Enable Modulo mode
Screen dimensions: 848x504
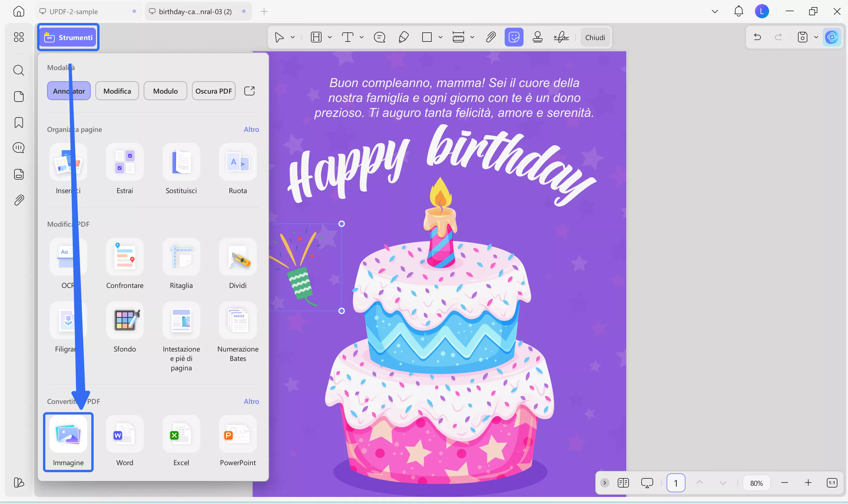tap(165, 91)
